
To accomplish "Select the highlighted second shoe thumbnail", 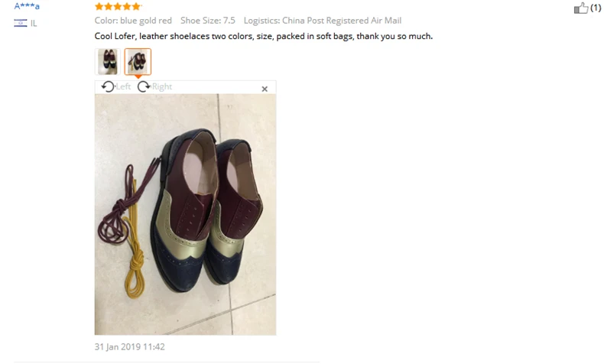I will point(138,62).
